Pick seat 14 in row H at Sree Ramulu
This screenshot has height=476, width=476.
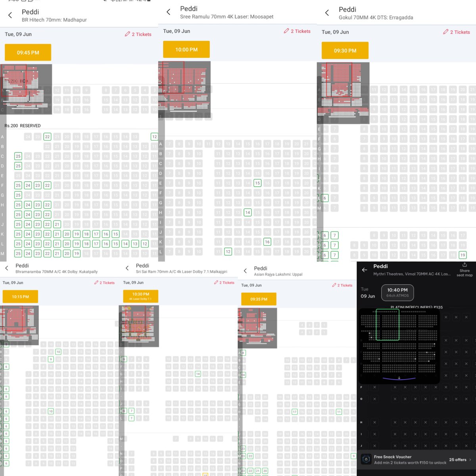pos(248,213)
